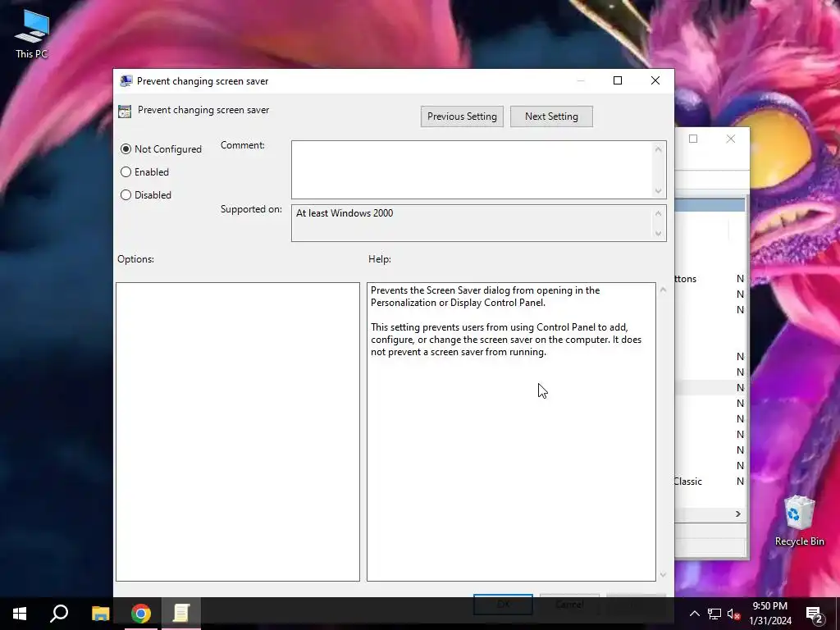The image size is (840, 630).
Task: Click the Help pane scroll up arrow
Action: click(663, 290)
